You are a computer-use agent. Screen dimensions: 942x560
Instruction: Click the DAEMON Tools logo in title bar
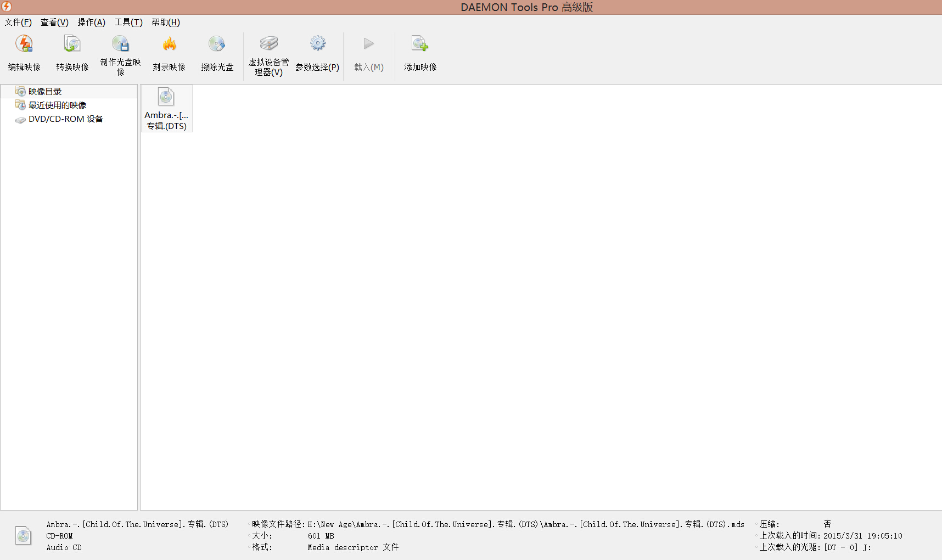[7, 7]
